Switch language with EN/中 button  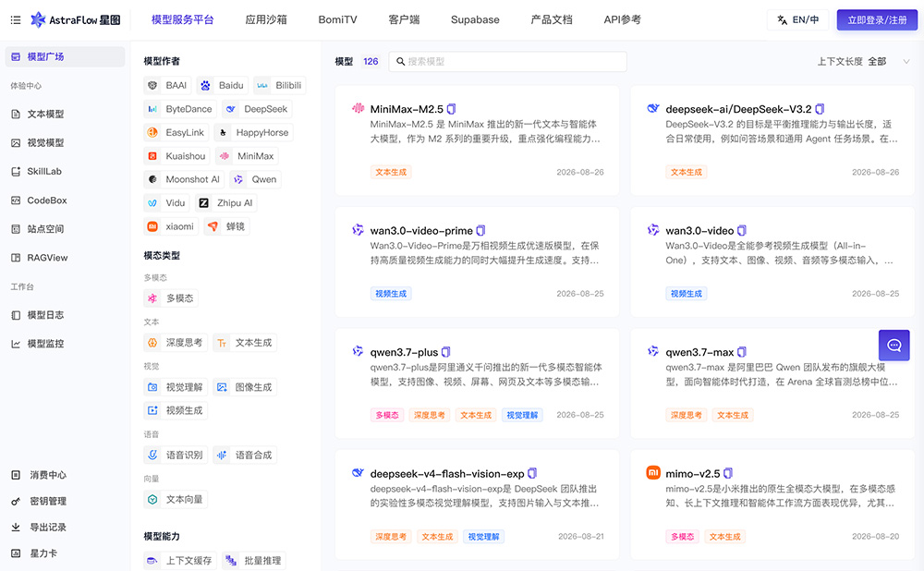[797, 20]
